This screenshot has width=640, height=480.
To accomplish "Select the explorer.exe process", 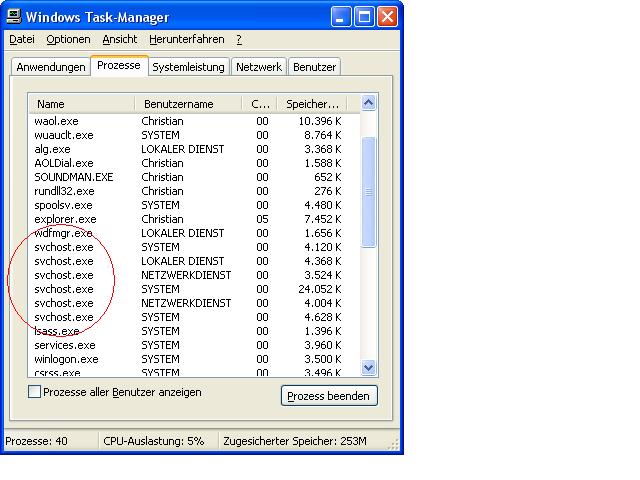I will 194,219.
